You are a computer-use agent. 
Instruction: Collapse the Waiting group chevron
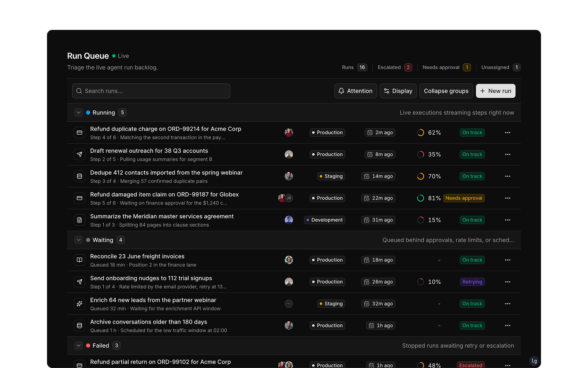(x=79, y=240)
